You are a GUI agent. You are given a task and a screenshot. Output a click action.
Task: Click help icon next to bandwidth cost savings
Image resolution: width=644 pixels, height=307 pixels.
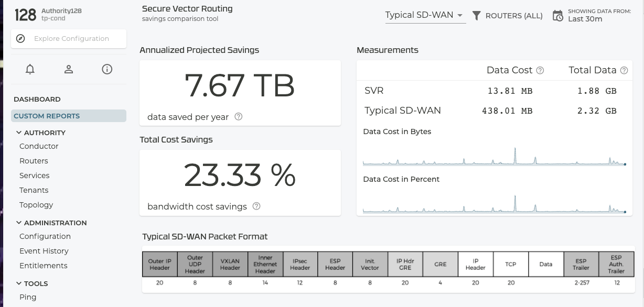(x=256, y=206)
